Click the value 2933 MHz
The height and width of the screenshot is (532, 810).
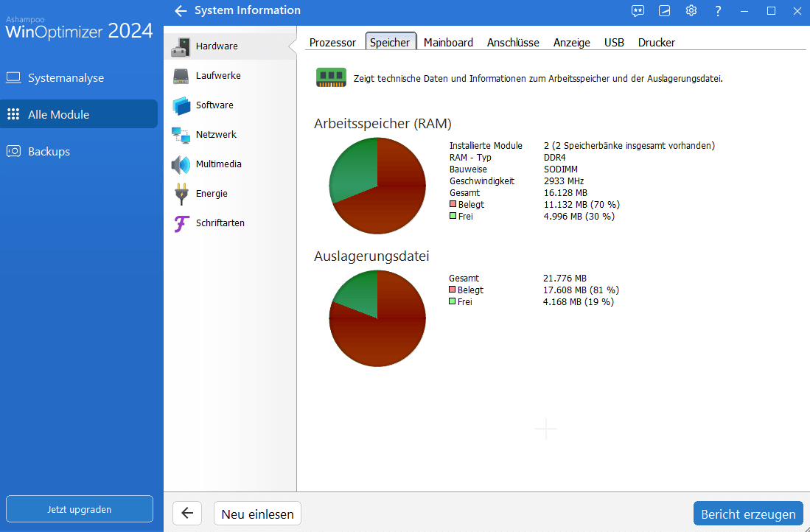point(564,181)
